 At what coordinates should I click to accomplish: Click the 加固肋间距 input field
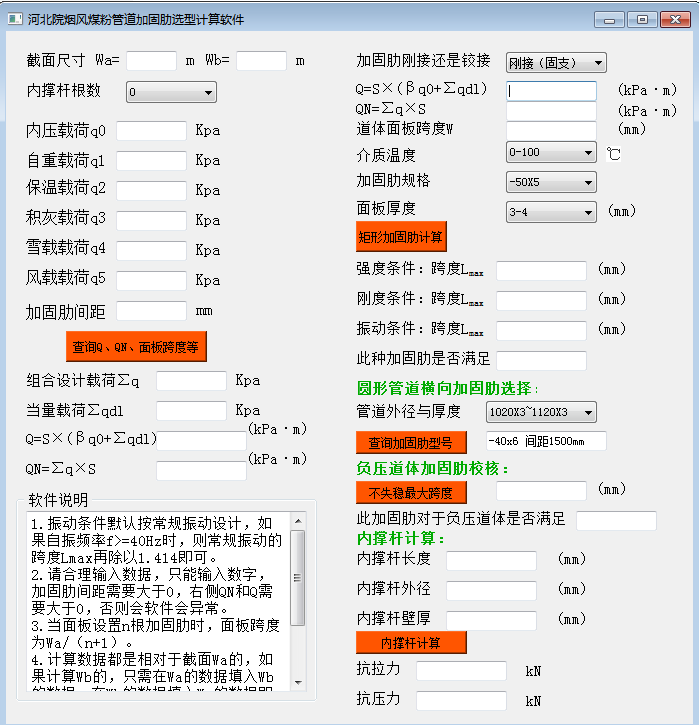pos(152,311)
